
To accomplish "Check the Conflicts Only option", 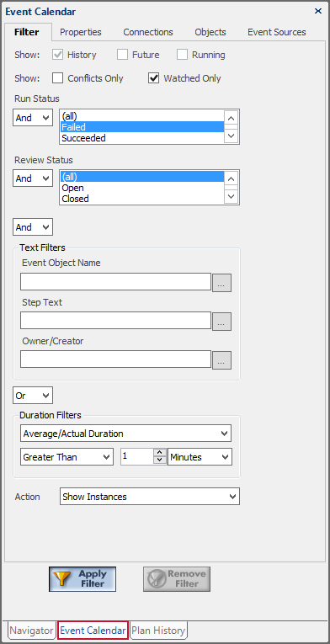I will 57,78.
